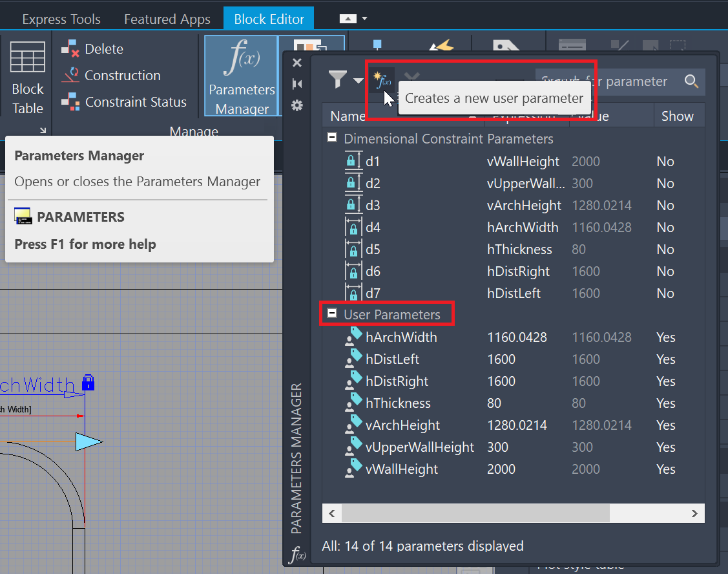Click hThickness Show value Yes
Viewport: 728px width, 574px height.
[666, 403]
